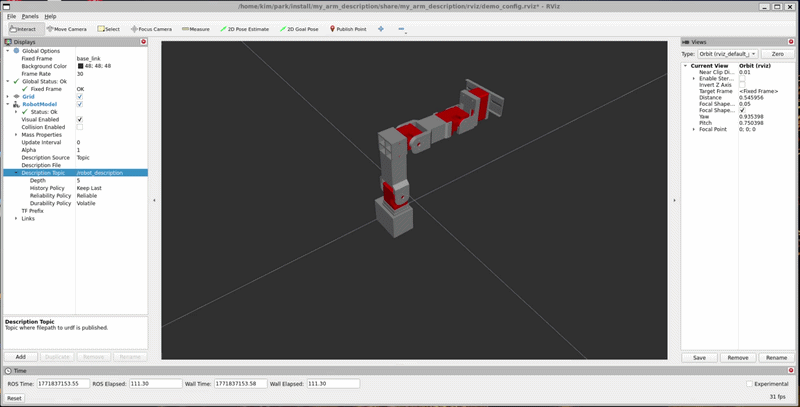Activate the Interact tool
The height and width of the screenshot is (407, 800).
click(x=23, y=29)
